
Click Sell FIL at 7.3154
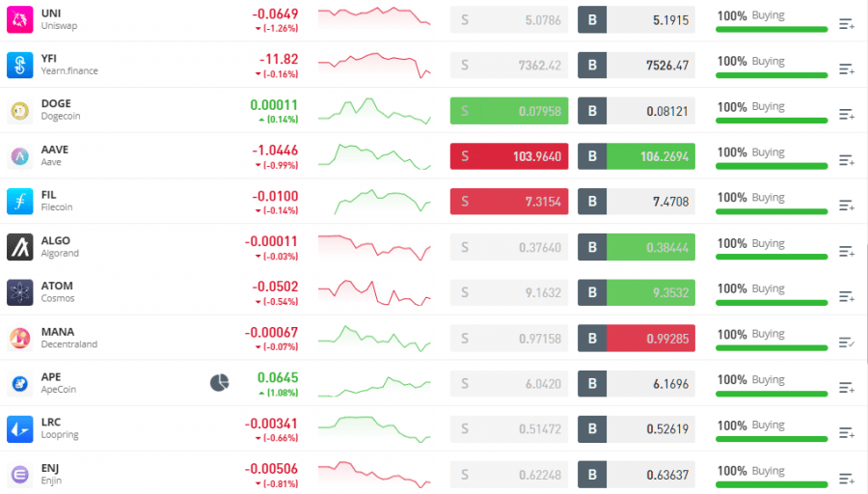(509, 202)
